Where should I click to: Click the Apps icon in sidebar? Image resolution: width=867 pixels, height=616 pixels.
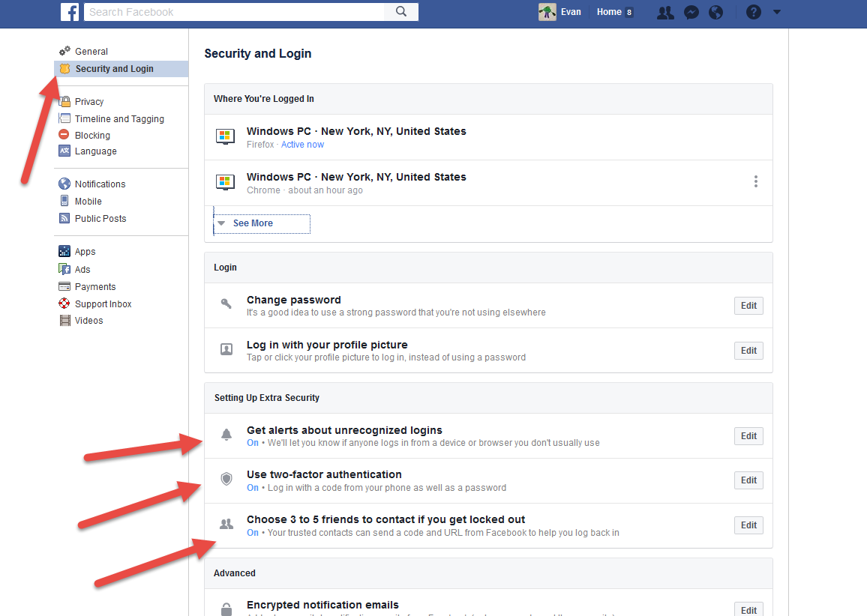[x=64, y=251]
